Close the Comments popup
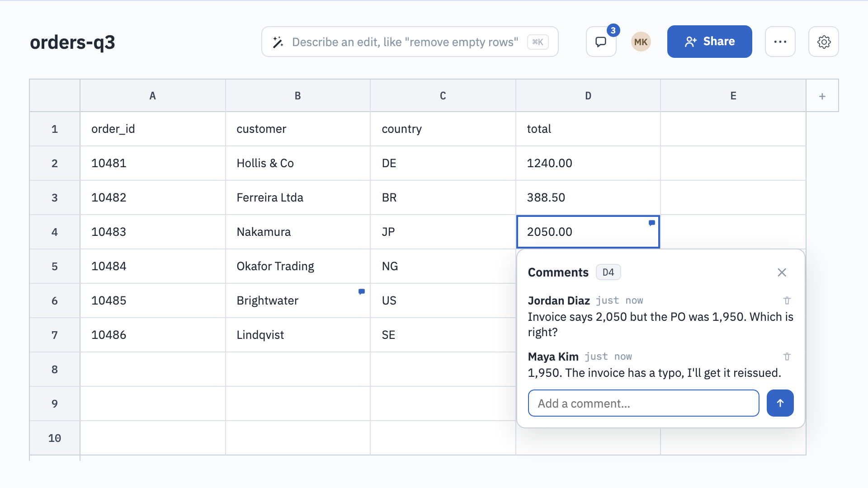Viewport: 868px width, 488px height. click(782, 272)
